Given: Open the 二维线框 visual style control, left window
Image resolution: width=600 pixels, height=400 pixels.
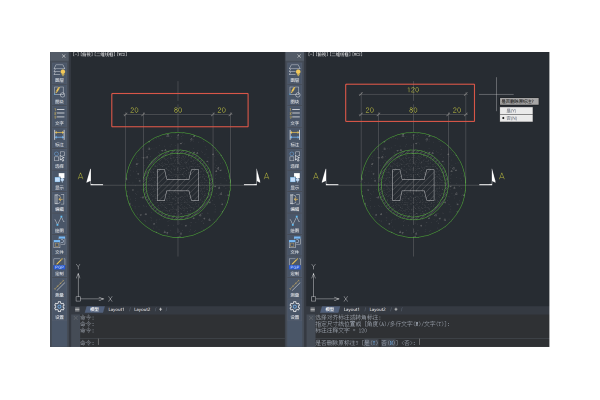Looking at the screenshot, I should 103,54.
